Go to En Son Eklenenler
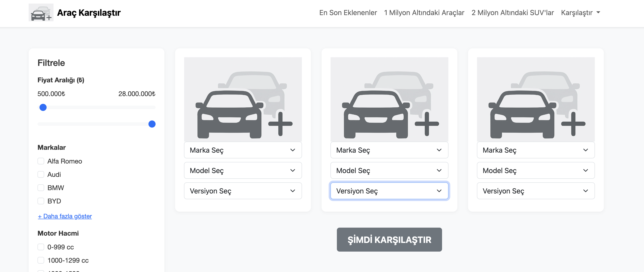This screenshot has width=644, height=272. tap(348, 12)
